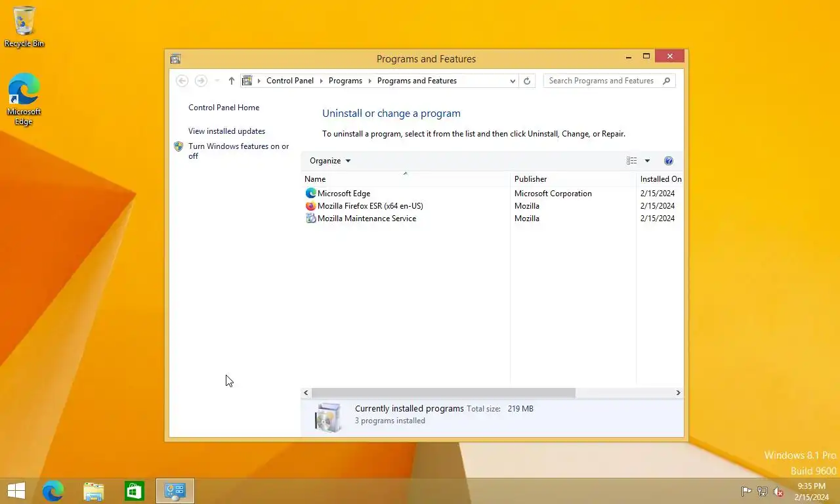This screenshot has height=504, width=840.
Task: Open the Recycle Bin desktop icon
Action: tap(24, 26)
